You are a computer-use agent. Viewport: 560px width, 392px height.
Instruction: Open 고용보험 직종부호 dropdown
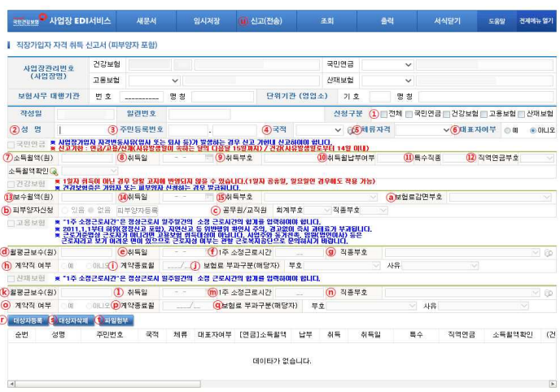(462, 253)
